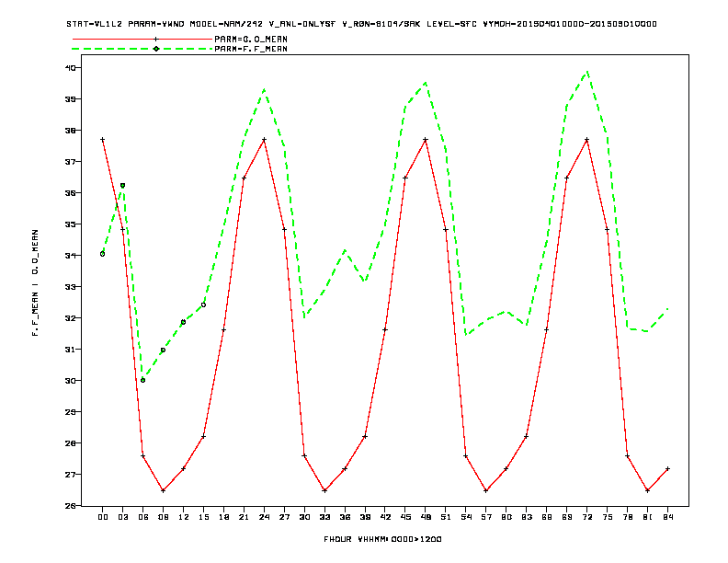Screen dimensions: 728x563
Task: Click y-axis tick label 27
Action: (x=71, y=475)
